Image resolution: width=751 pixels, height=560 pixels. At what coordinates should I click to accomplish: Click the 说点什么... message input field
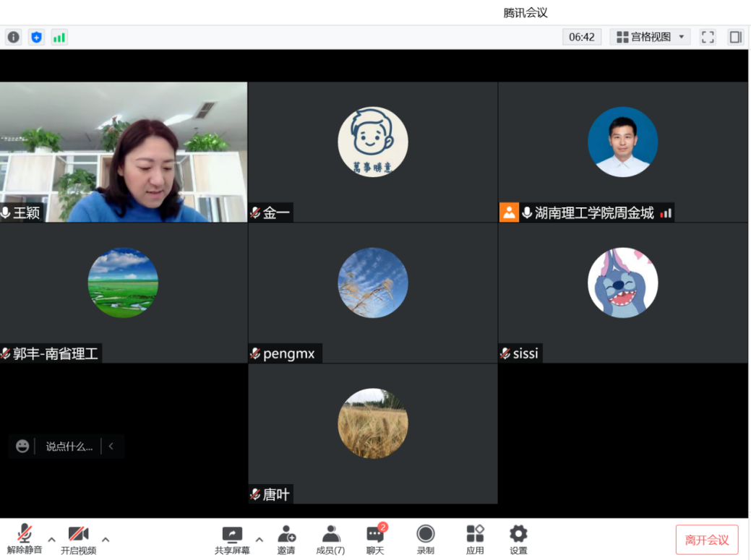click(69, 447)
